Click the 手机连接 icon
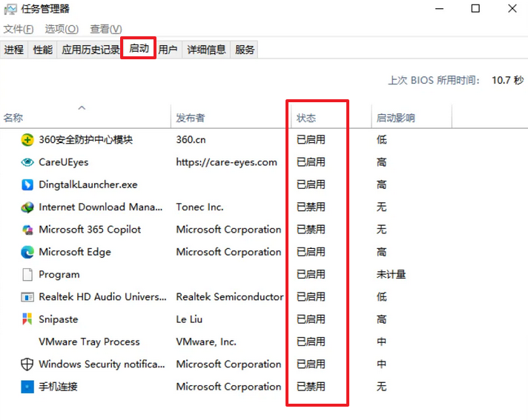Viewport: 528px width, 420px height. pos(27,387)
